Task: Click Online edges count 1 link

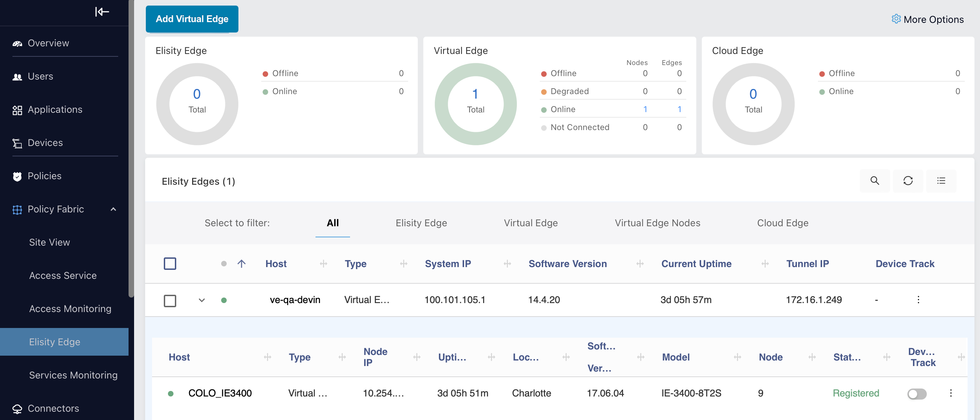Action: pos(679,109)
